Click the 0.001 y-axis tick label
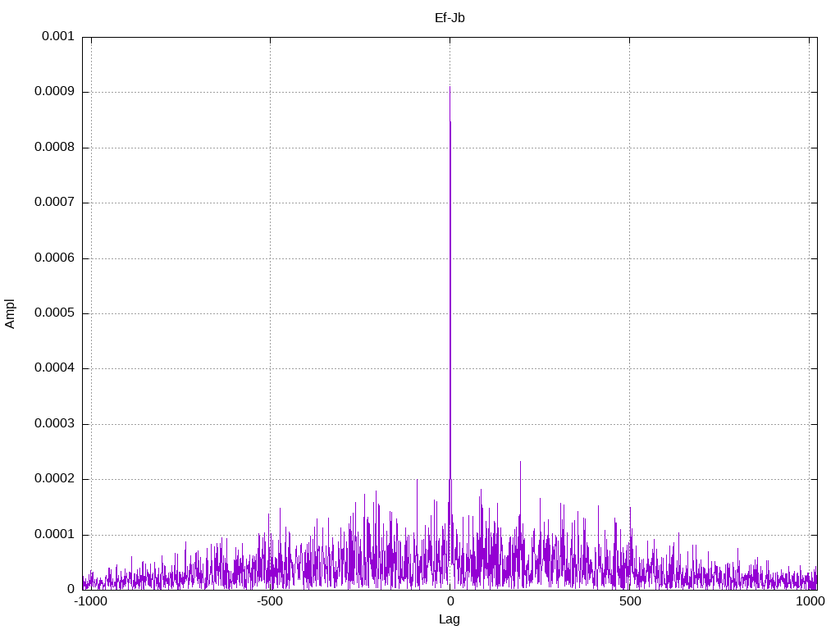 coord(58,36)
